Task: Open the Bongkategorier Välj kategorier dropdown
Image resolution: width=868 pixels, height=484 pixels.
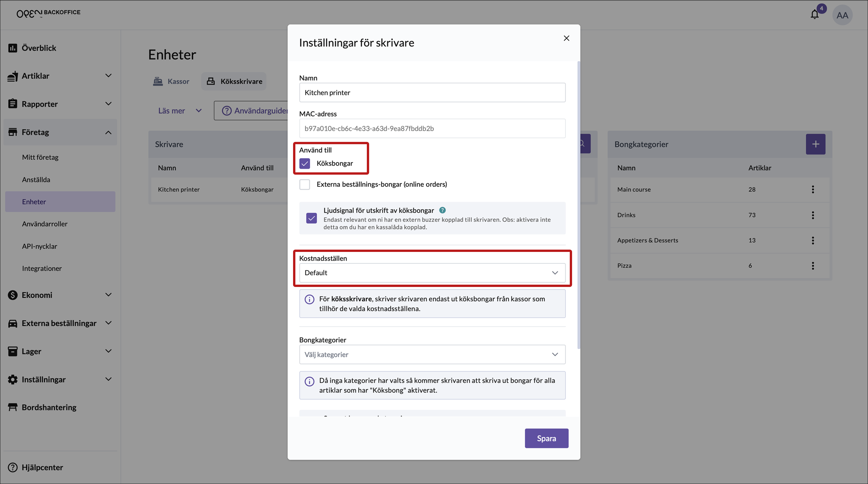Action: tap(432, 354)
